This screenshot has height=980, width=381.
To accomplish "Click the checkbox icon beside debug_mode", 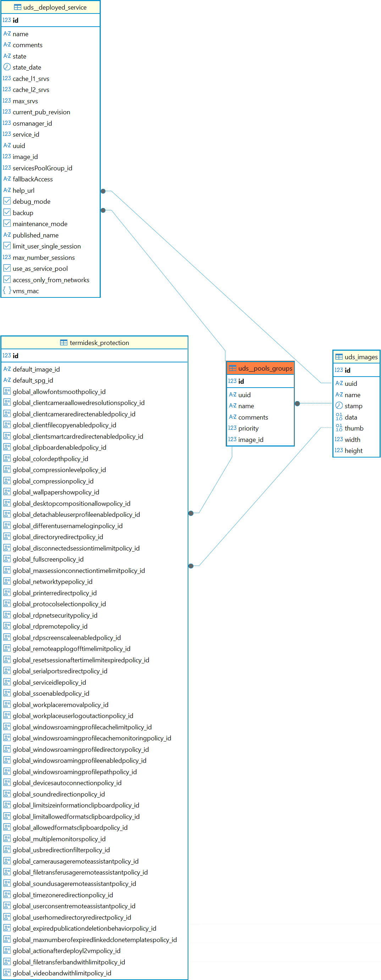I will coord(7,201).
